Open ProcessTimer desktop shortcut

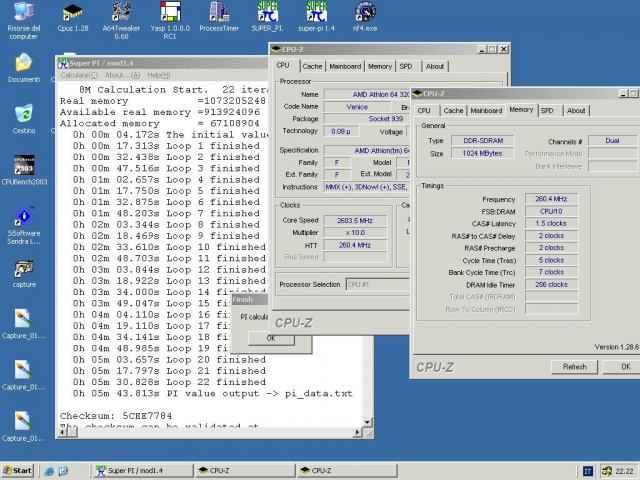(x=219, y=18)
